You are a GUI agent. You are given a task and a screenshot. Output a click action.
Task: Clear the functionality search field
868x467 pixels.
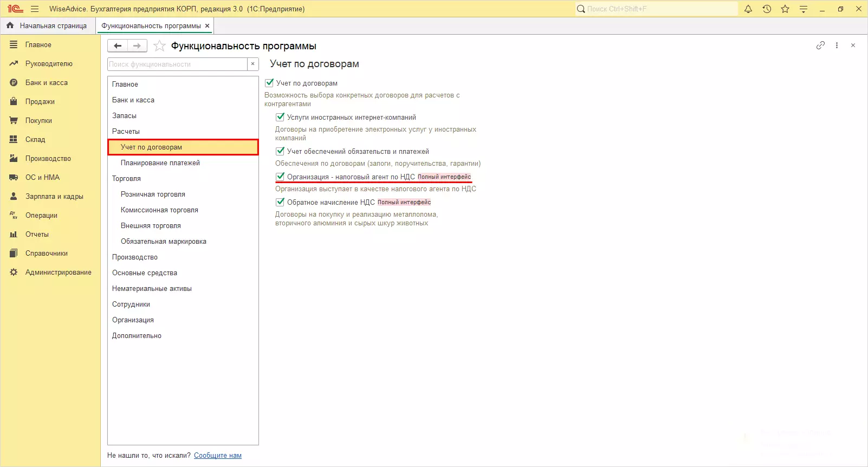252,64
